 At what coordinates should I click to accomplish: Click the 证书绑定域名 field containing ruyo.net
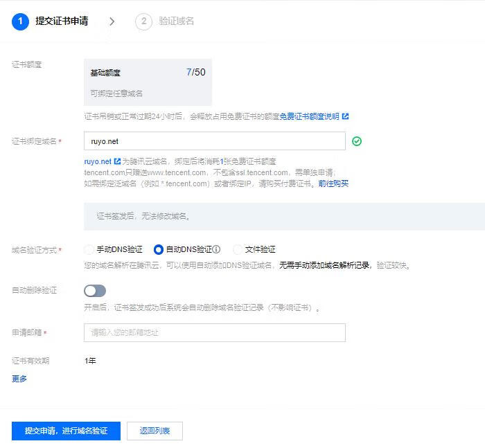214,141
